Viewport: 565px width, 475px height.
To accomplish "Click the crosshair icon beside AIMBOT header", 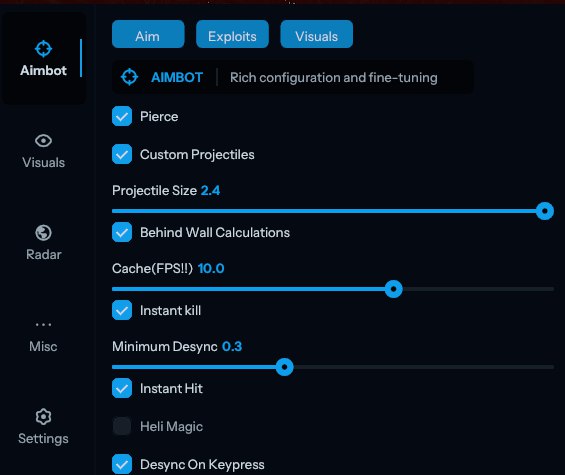I will tap(129, 77).
